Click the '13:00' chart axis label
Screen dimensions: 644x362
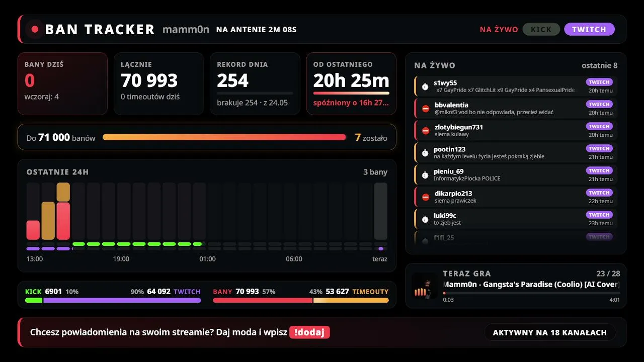pos(35,259)
